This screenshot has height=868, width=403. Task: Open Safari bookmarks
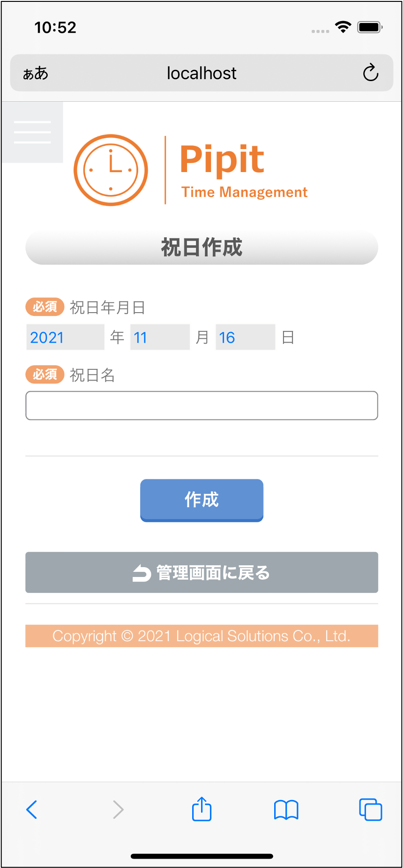286,809
